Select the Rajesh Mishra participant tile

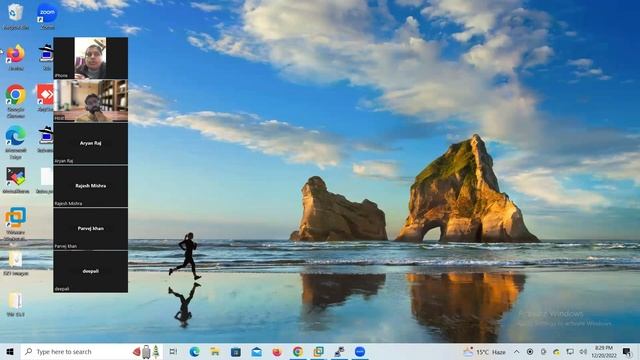point(91,186)
